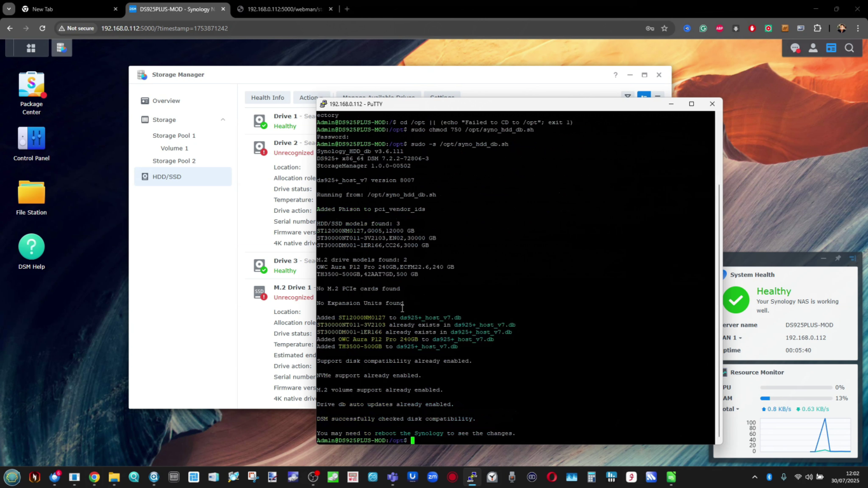Select Storage Pool 2 in sidebar

[174, 161]
